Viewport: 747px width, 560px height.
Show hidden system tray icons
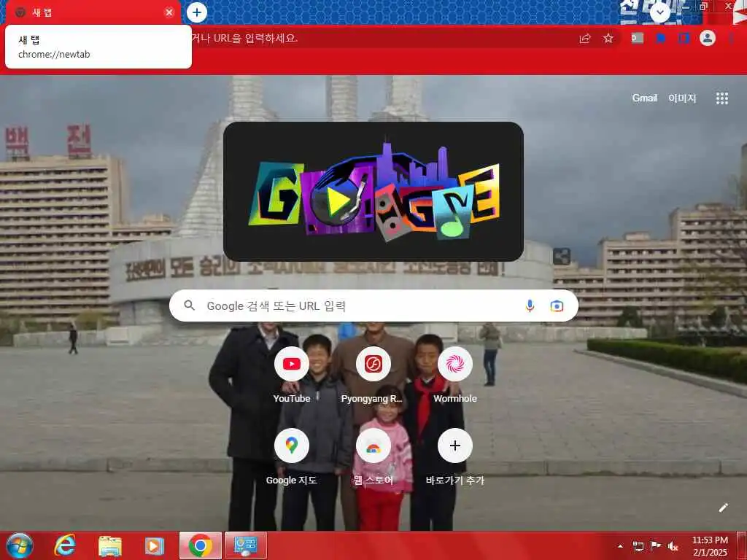620,546
